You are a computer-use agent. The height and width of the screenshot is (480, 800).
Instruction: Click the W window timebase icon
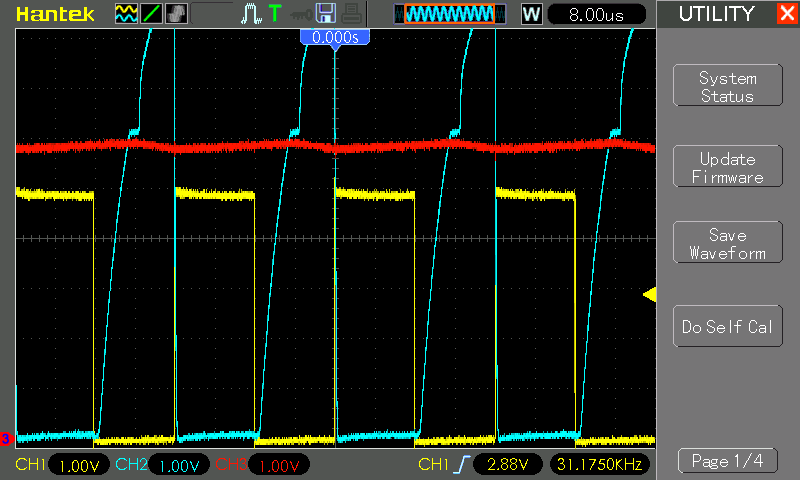tap(531, 14)
